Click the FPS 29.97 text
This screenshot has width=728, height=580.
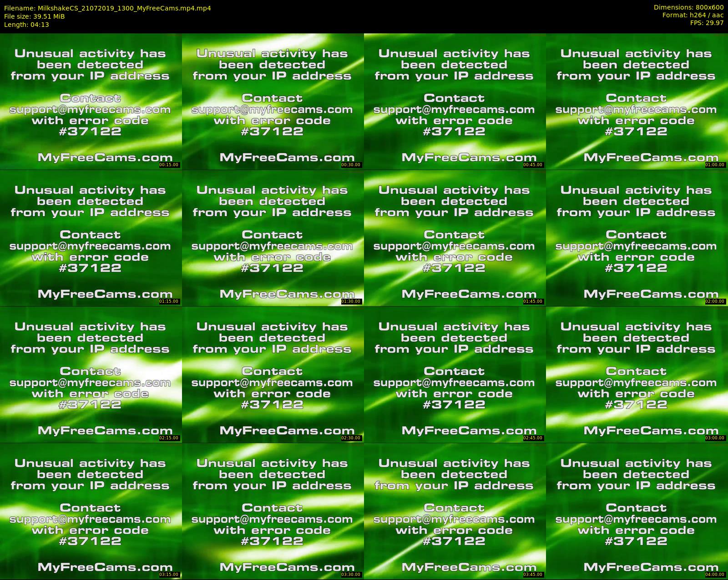coord(707,23)
